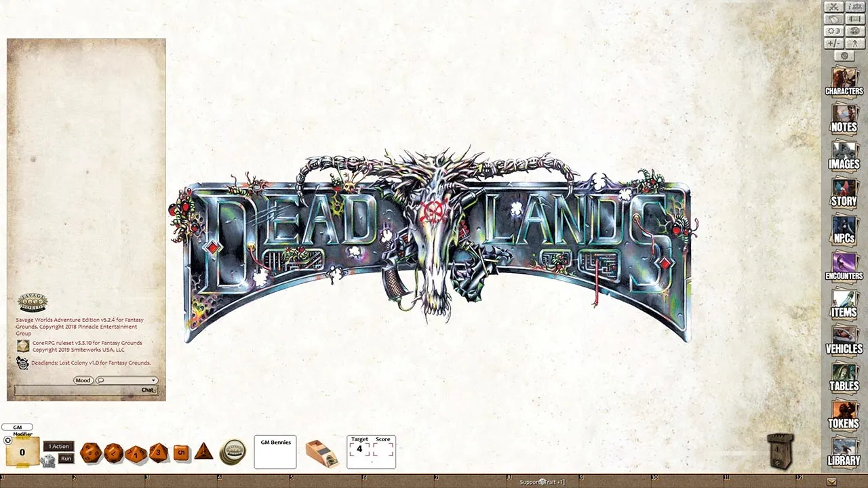Viewport: 868px width, 488px height.
Task: Open the Notes sidebar panel
Action: 844,119
